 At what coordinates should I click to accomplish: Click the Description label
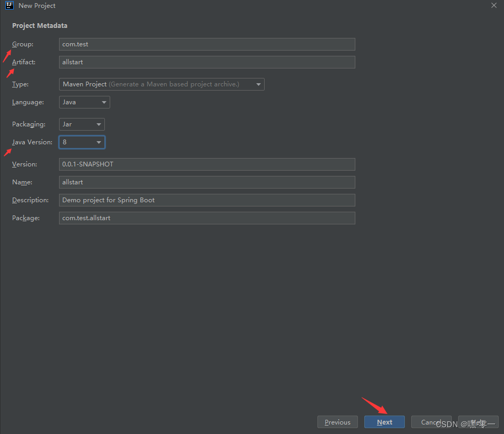click(x=31, y=200)
